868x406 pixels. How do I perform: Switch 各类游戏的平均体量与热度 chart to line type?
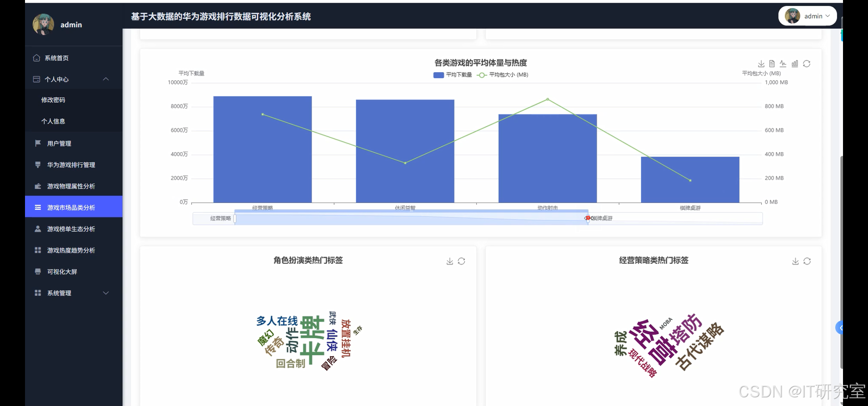click(x=783, y=64)
